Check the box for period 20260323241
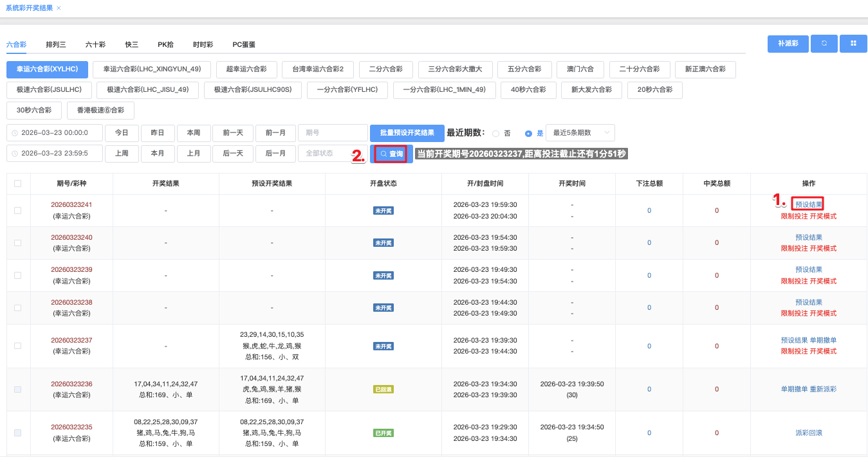 [x=18, y=210]
